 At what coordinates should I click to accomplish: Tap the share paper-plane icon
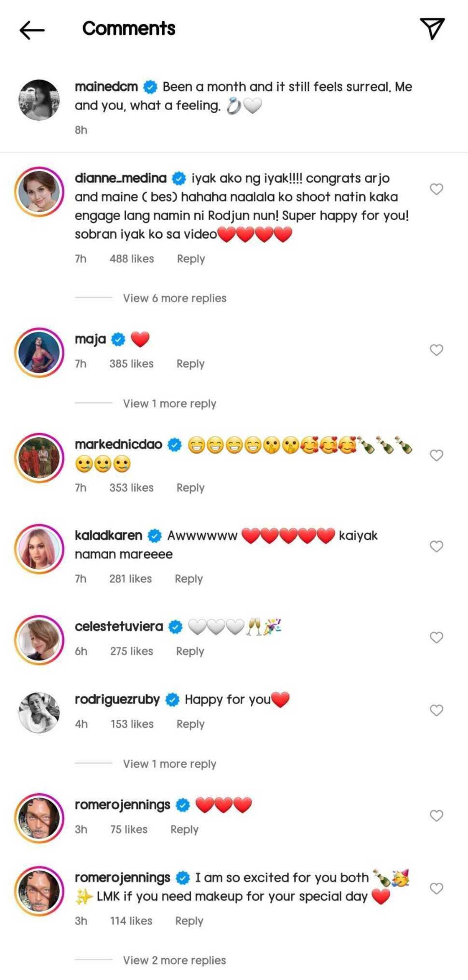432,28
